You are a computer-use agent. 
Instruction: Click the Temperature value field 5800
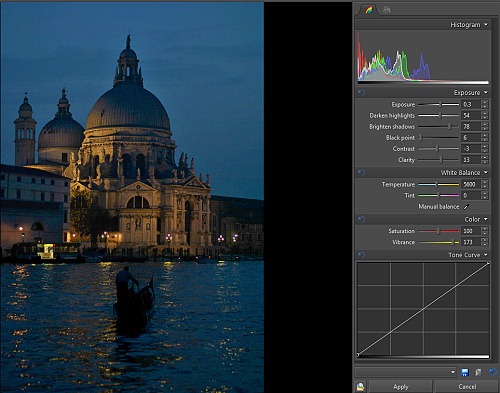click(x=471, y=184)
